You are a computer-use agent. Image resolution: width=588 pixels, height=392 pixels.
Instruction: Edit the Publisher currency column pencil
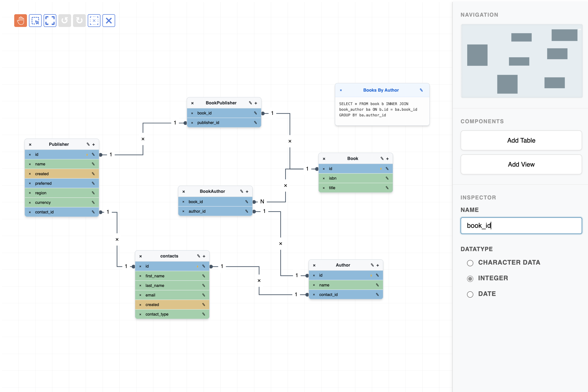(x=93, y=203)
